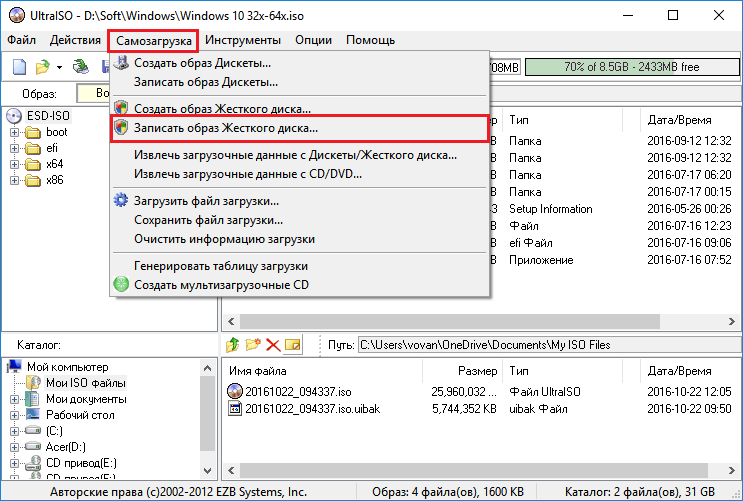Click upper file list horizontal scrollbar right arrow

click(732, 321)
